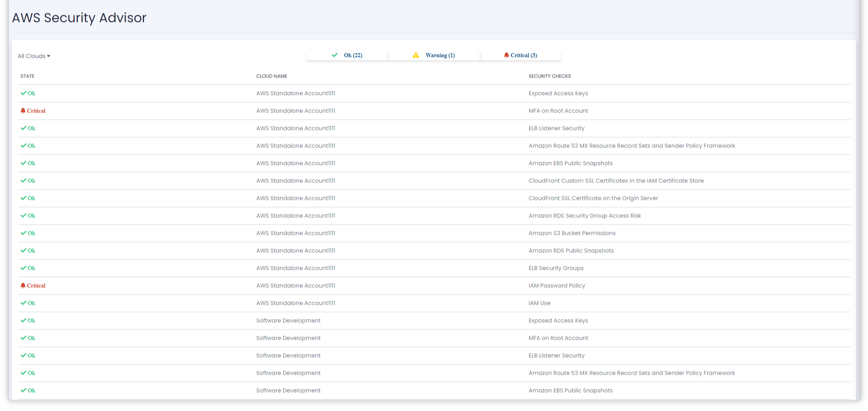Select 'CloudFront SSL Certificate on the Origin Server'

coord(593,198)
